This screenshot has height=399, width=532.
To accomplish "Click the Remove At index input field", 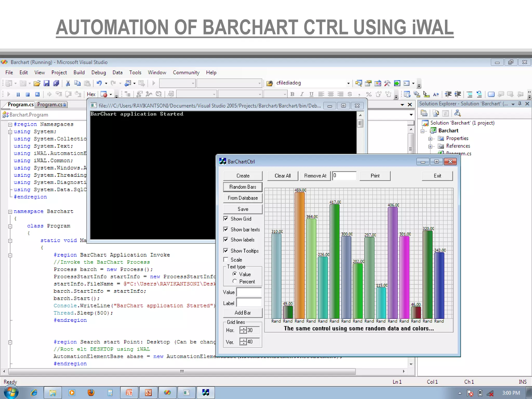I will click(344, 176).
